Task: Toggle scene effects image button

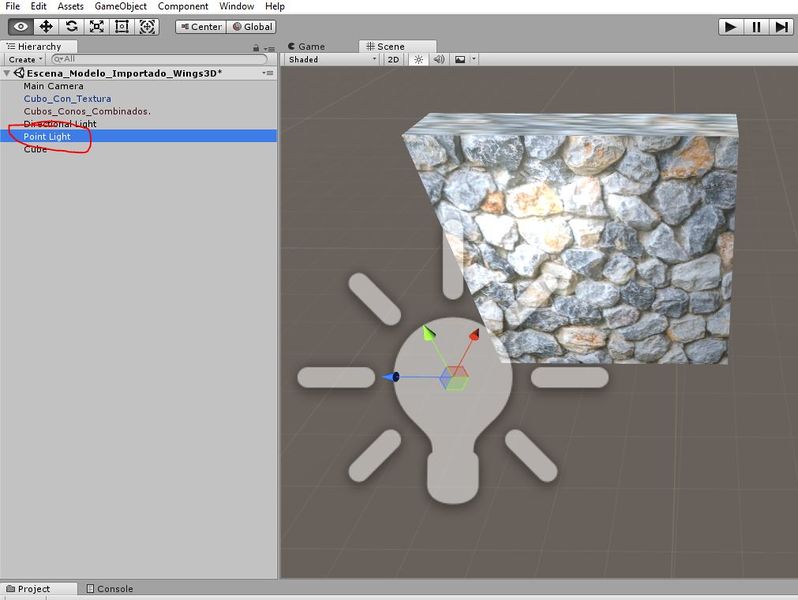Action: (460, 60)
